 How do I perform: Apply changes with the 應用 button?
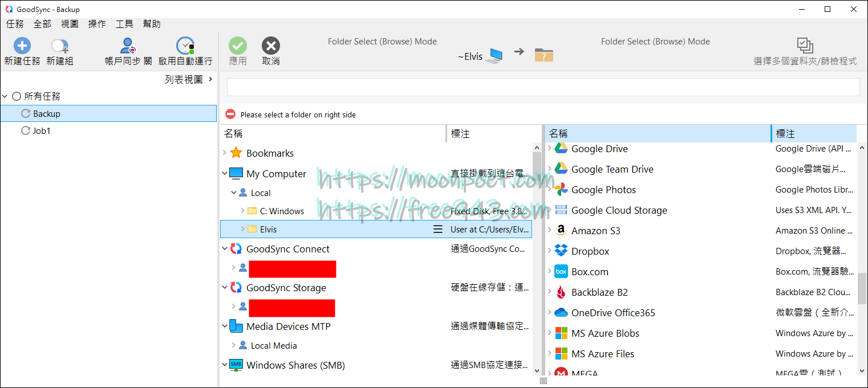[x=238, y=51]
